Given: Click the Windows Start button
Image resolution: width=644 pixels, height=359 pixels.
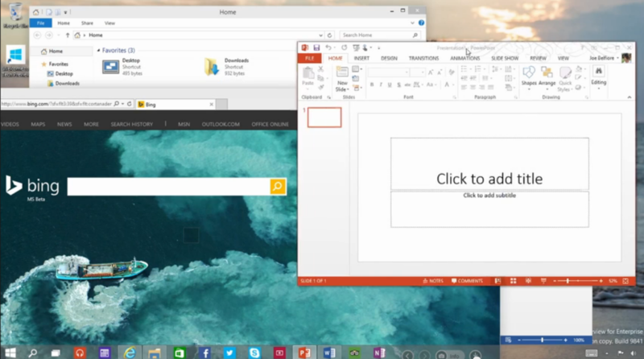Looking at the screenshot, I should tap(10, 353).
